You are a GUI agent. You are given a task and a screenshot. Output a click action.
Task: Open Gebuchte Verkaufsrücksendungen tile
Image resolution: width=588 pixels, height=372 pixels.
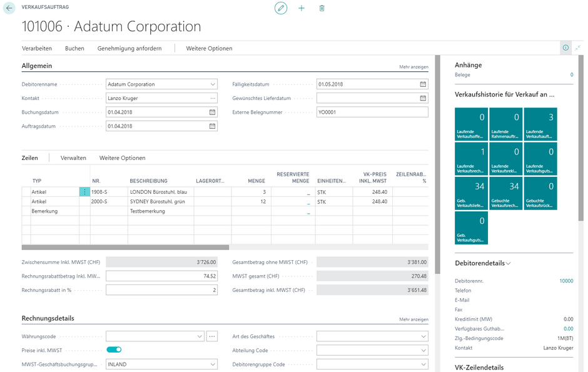pos(540,193)
